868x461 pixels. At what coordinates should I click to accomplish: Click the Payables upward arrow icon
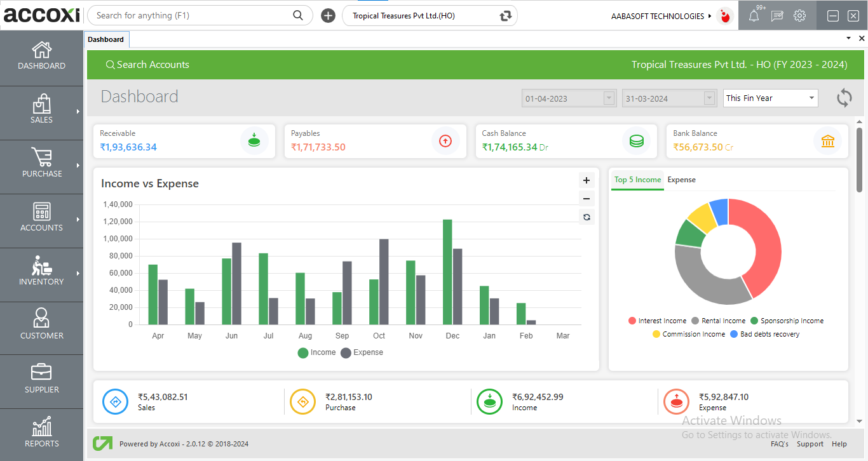445,141
